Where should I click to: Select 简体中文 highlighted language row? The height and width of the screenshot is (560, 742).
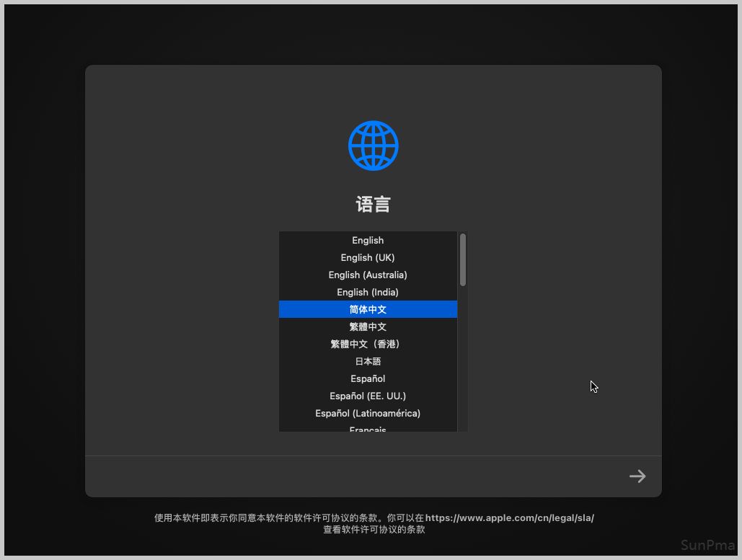[x=368, y=310]
